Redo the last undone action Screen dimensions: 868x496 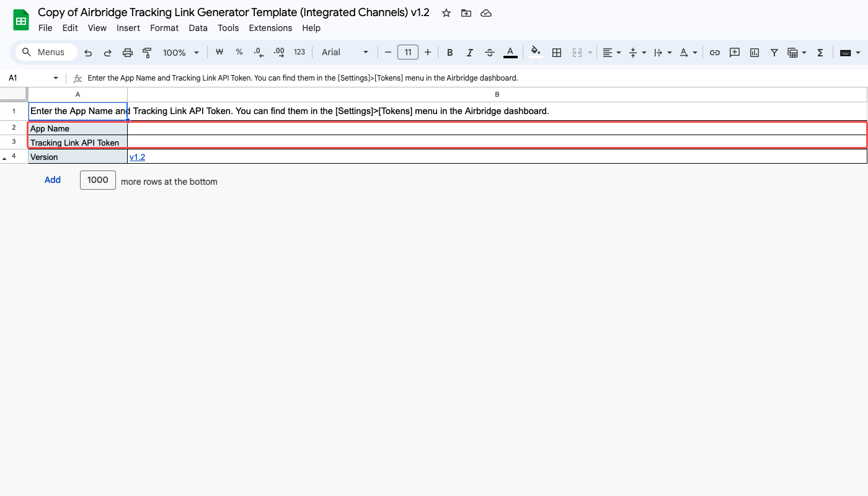pyautogui.click(x=108, y=53)
